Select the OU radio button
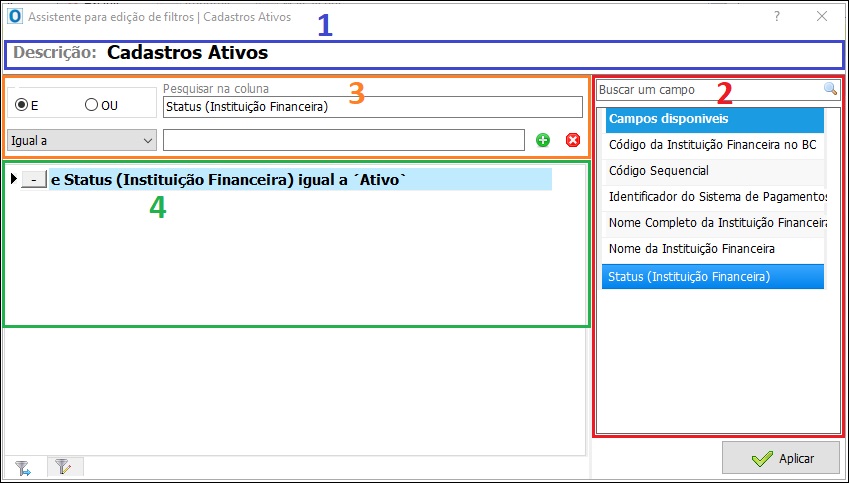Image resolution: width=849 pixels, height=483 pixels. pos(92,105)
